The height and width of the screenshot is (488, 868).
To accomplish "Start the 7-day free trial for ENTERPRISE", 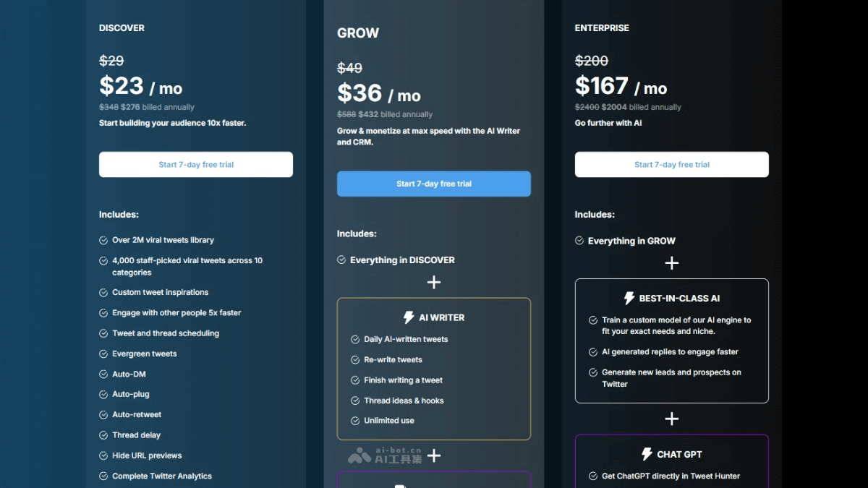I will click(672, 165).
